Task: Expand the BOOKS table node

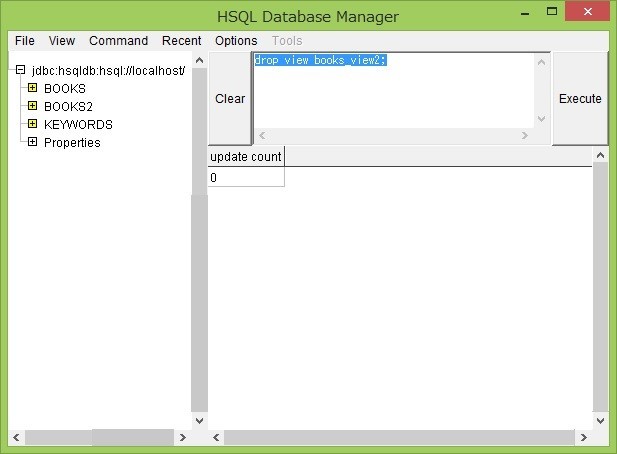Action: click(33, 88)
